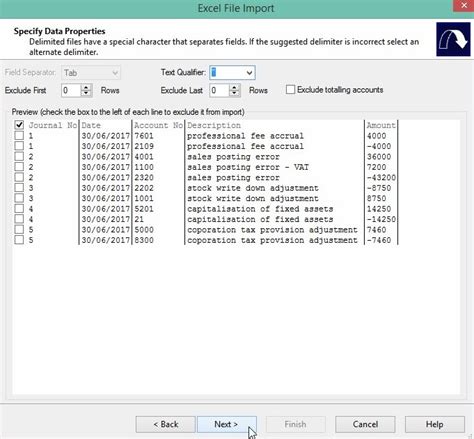
Task: Exclude the account 8300 tax provision row
Action: point(19,240)
